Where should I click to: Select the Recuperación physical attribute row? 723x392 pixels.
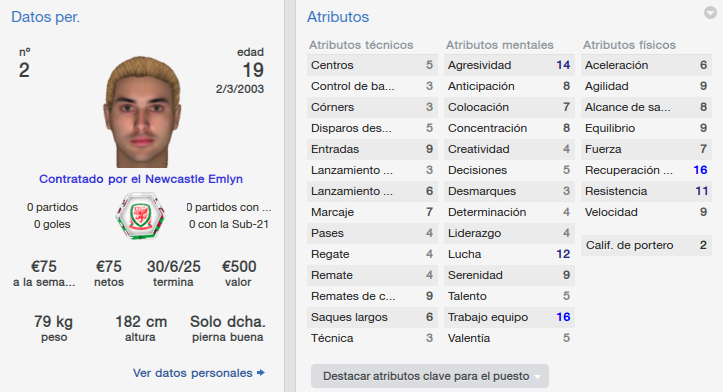[x=646, y=170]
